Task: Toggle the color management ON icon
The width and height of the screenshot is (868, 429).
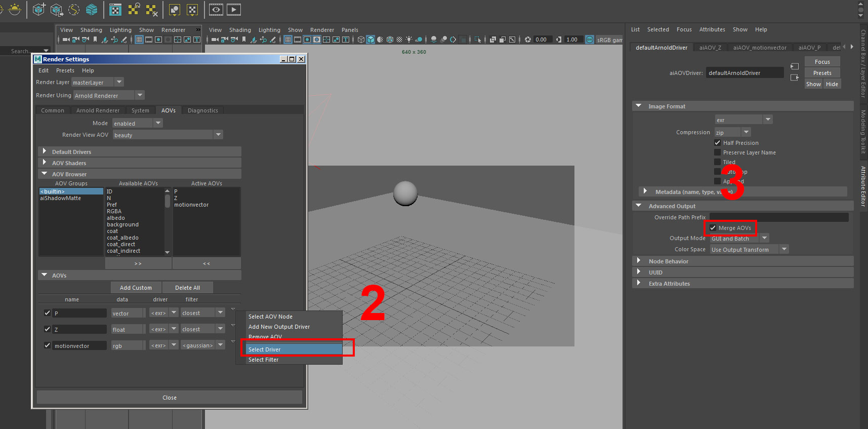Action: (590, 40)
